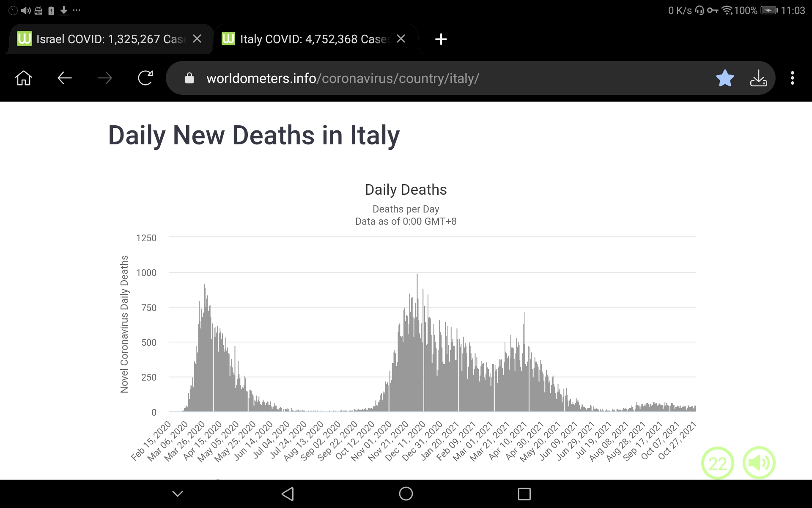Toggle the bookmark star for this page
The image size is (812, 508).
click(x=725, y=78)
